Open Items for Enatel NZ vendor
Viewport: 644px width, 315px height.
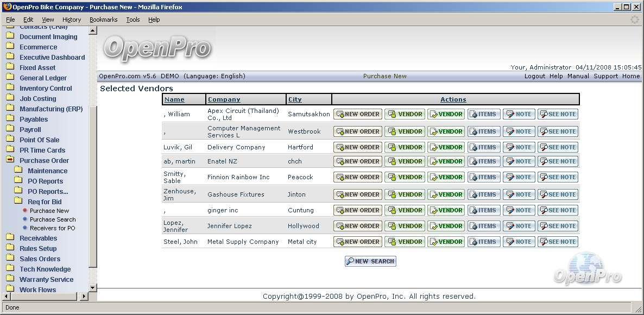click(484, 161)
